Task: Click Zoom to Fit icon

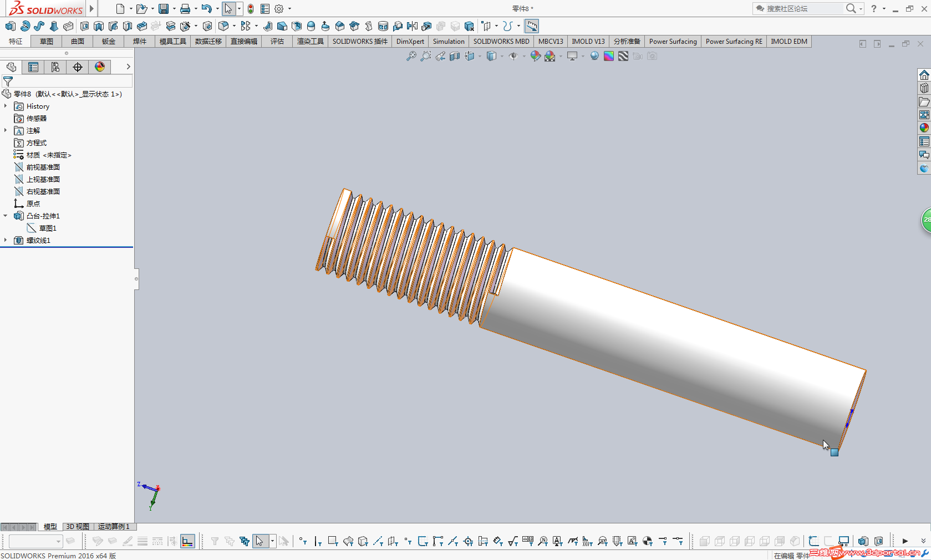Action: click(x=411, y=56)
